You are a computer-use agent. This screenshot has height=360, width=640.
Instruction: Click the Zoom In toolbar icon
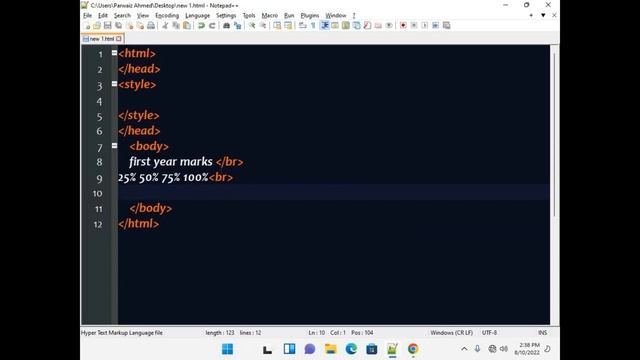point(252,25)
